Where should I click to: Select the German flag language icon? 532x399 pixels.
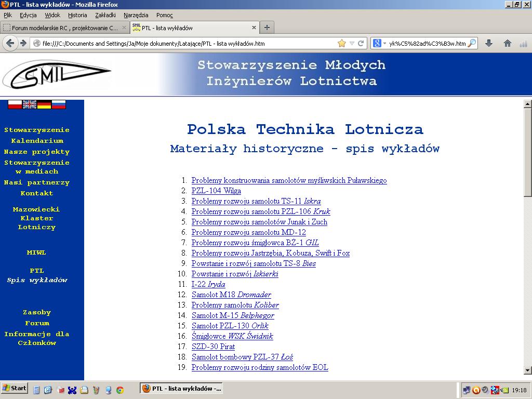click(44, 104)
